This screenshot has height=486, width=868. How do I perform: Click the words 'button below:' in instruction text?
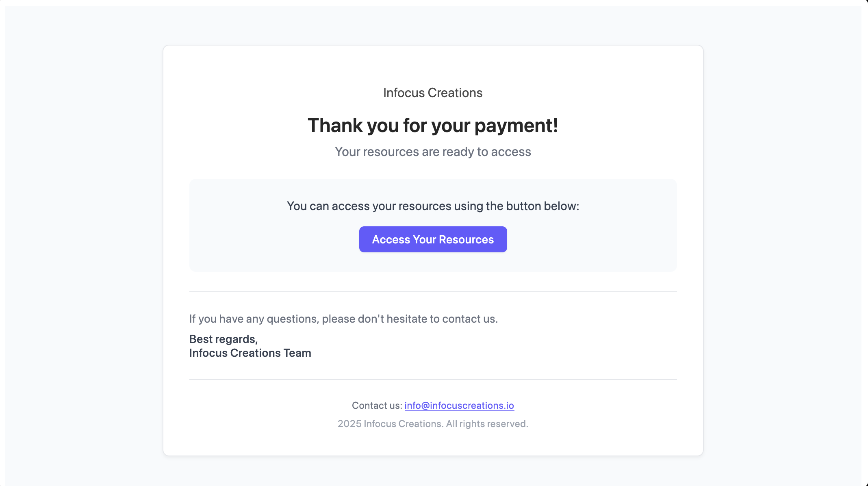(x=542, y=206)
